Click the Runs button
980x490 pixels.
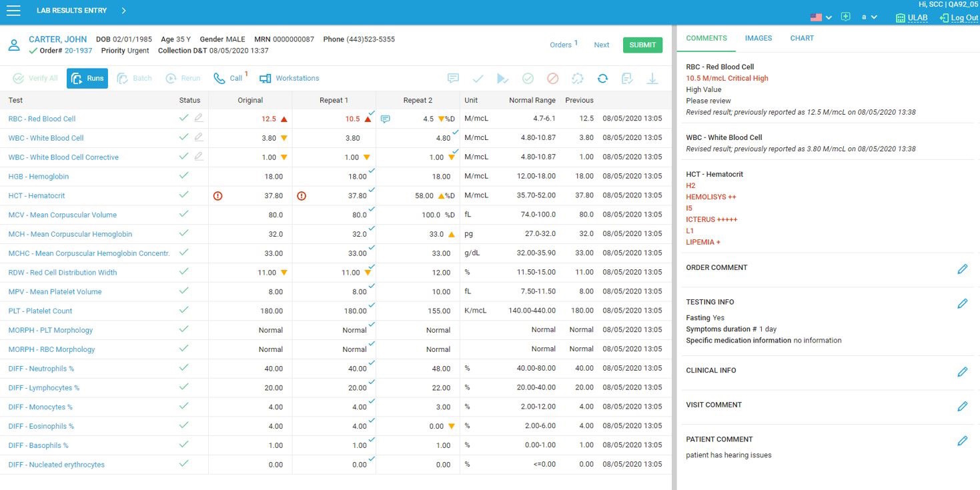click(x=87, y=79)
